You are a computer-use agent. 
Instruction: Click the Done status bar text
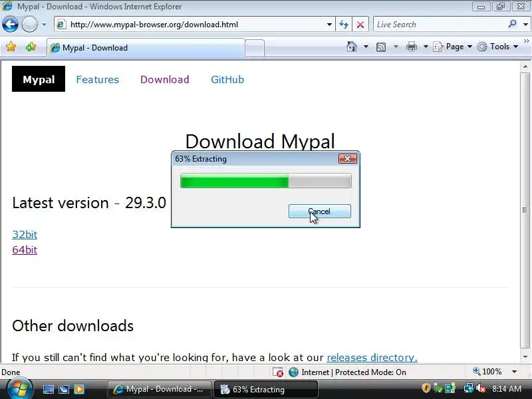click(x=11, y=372)
